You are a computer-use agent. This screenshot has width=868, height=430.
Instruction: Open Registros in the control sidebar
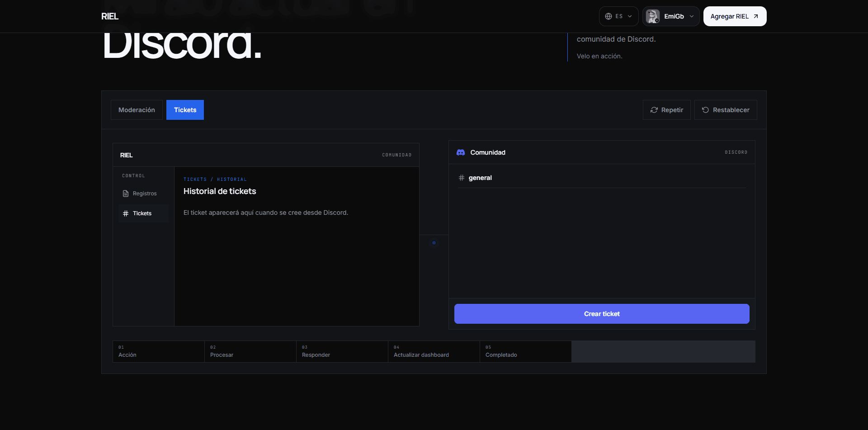(x=143, y=194)
